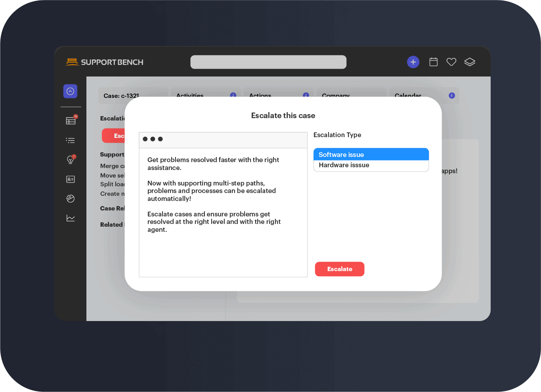Click the Case c-1321 label
The height and width of the screenshot is (392, 541).
pos(121,96)
